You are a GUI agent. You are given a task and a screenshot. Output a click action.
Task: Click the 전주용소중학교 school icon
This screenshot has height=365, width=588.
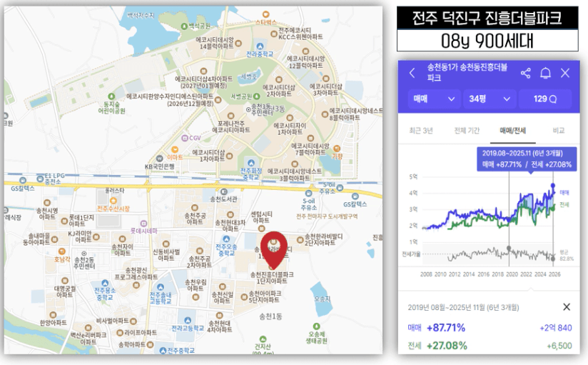tap(105, 283)
